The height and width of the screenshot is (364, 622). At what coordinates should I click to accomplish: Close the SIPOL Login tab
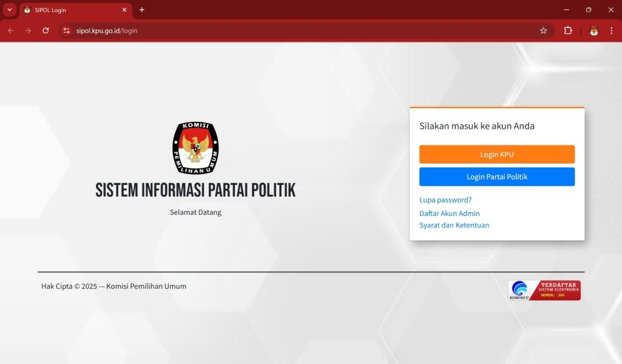click(x=124, y=10)
